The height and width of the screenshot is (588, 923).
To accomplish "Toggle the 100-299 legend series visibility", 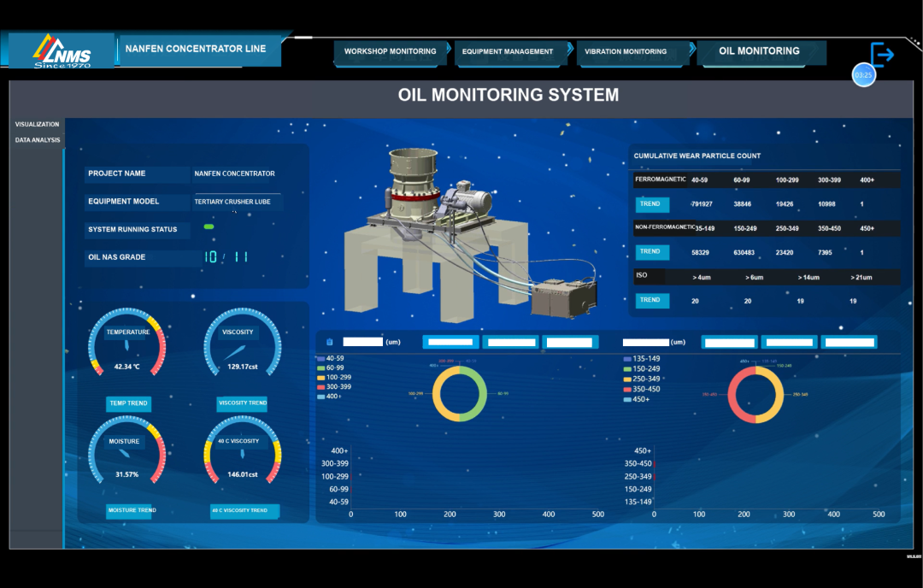I will tap(334, 377).
